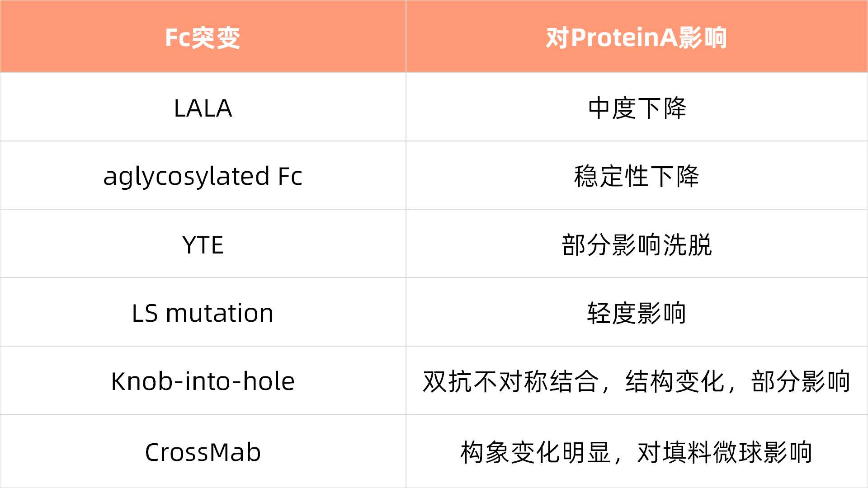Select the LS mutation cell
Screen dimensions: 868x488
[x=203, y=312]
